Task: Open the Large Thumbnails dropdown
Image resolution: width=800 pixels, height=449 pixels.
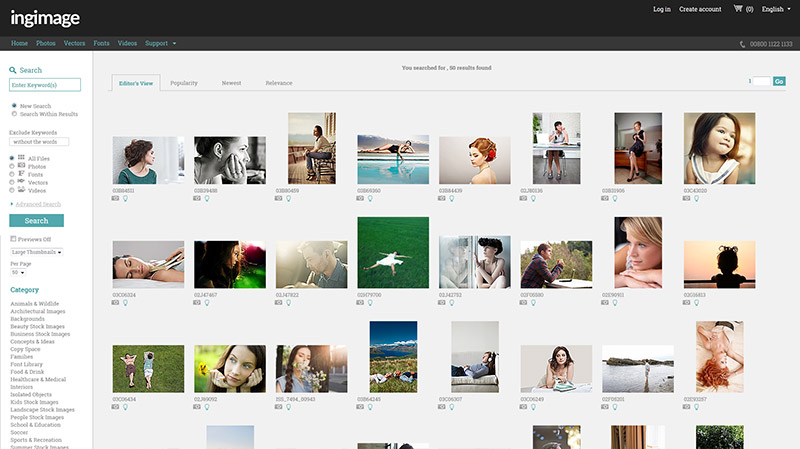Action: point(36,252)
